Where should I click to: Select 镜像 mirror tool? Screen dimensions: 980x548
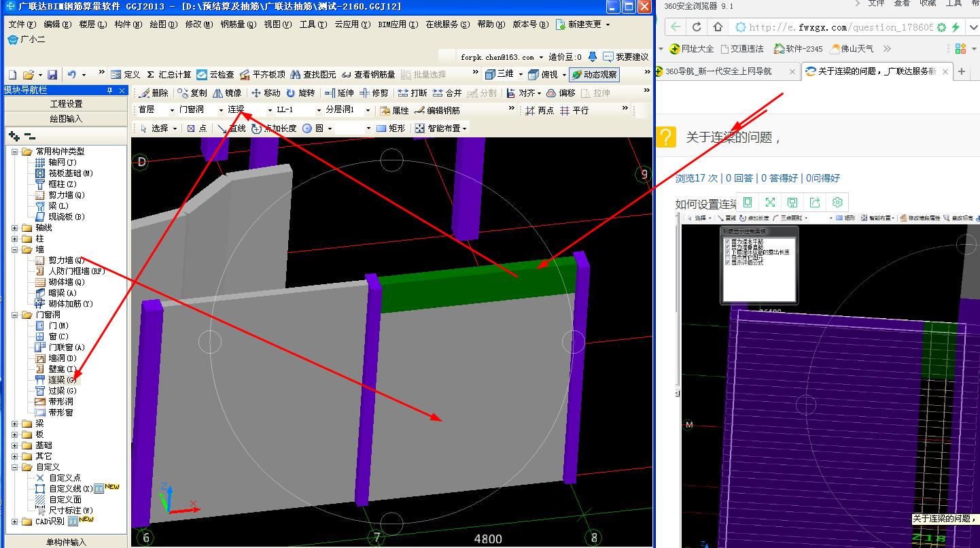coord(227,93)
